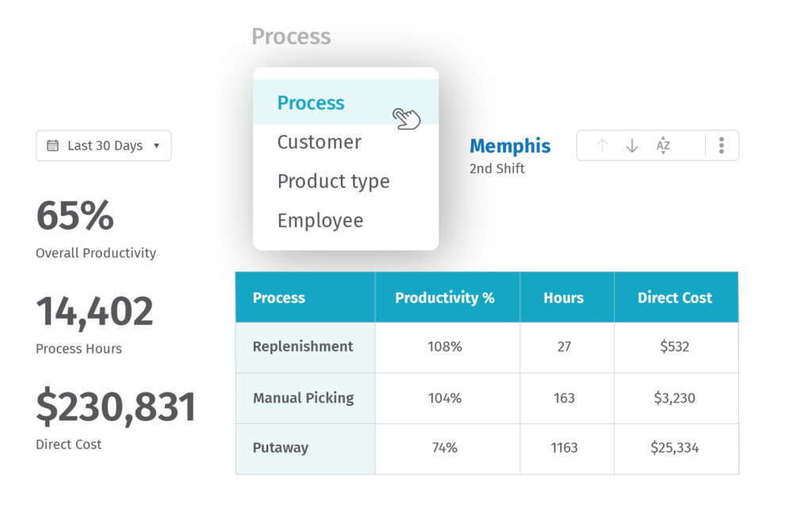
Task: Pick Employee from the dropdown list
Action: [320, 220]
